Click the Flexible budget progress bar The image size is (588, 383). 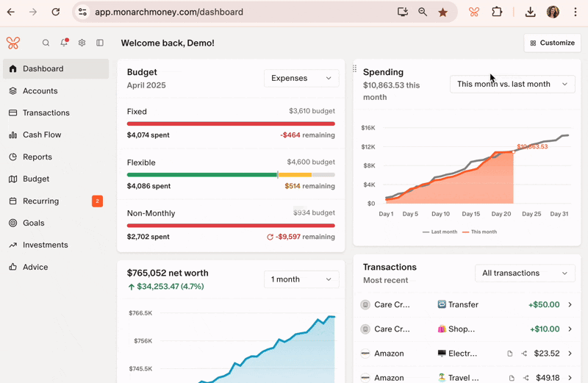(x=231, y=175)
